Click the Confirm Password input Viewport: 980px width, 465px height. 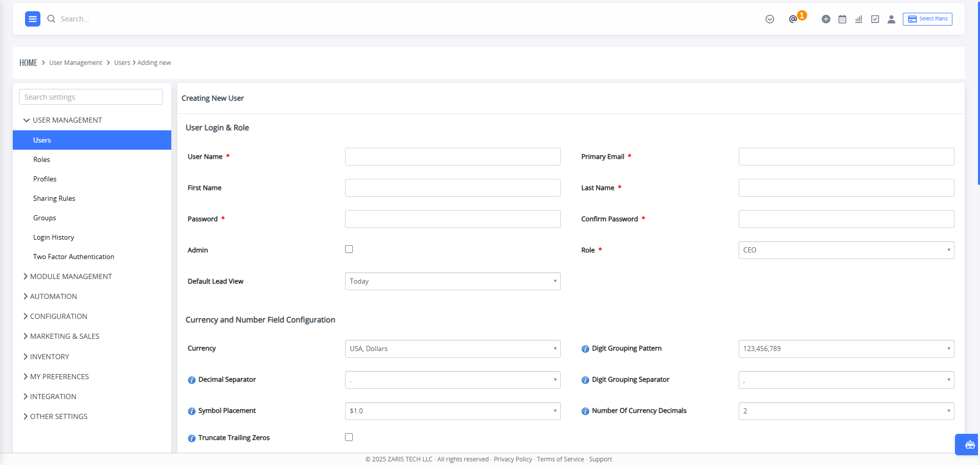pyautogui.click(x=846, y=219)
